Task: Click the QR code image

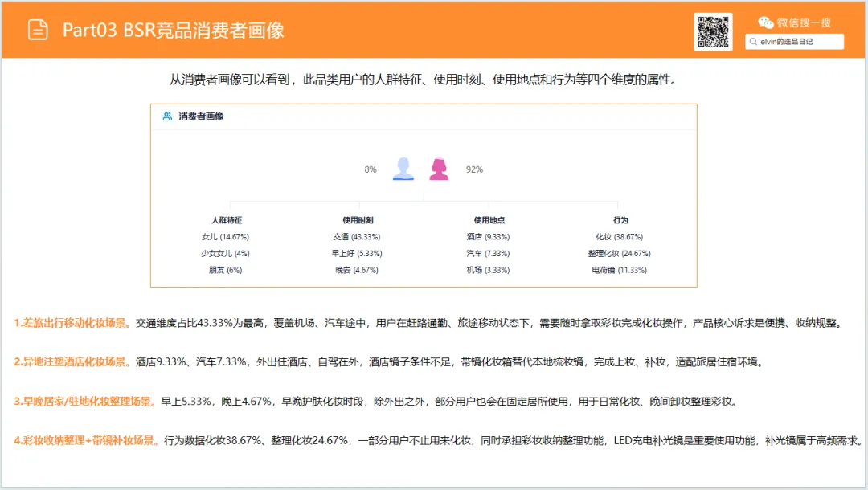Action: [x=713, y=32]
